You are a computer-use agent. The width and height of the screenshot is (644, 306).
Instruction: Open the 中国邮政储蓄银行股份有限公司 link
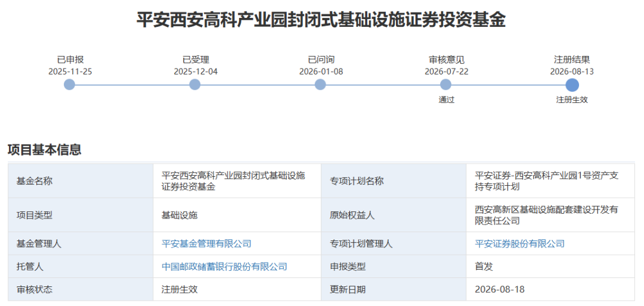click(x=224, y=267)
